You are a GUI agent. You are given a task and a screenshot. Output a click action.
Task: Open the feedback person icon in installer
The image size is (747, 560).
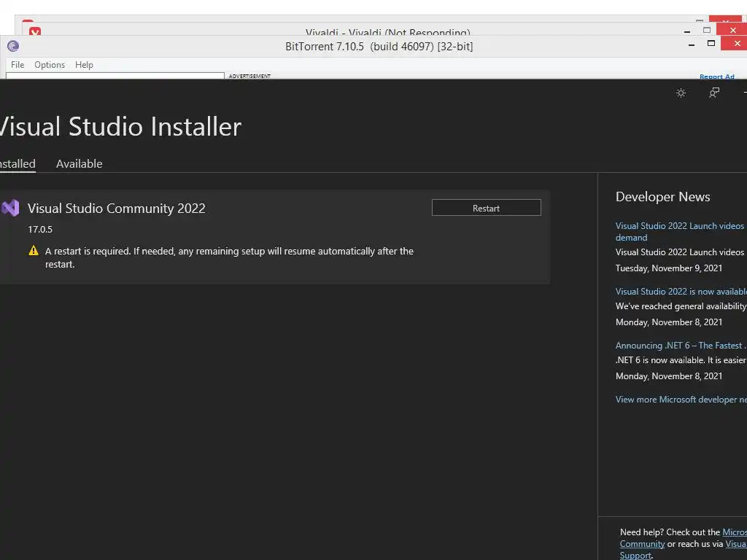click(x=713, y=93)
